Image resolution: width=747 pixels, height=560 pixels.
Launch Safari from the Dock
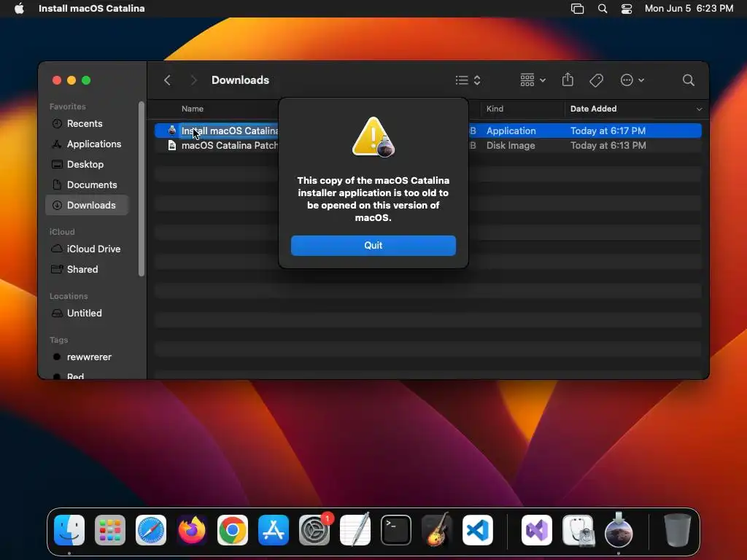151,530
